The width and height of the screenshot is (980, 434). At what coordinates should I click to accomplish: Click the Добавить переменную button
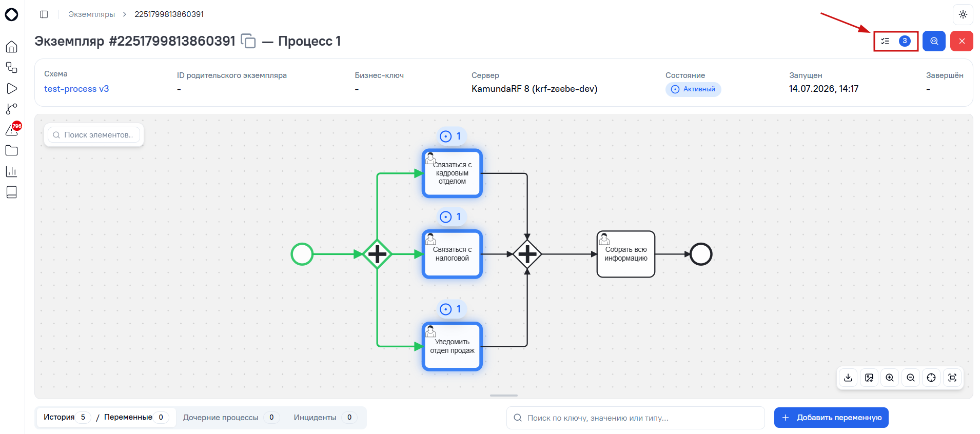tap(831, 418)
